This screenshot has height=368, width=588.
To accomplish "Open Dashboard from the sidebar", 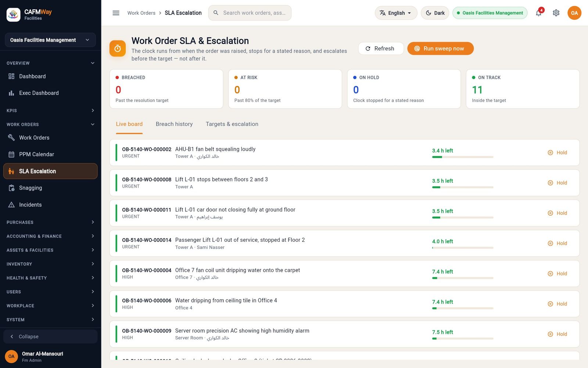I will [50, 76].
